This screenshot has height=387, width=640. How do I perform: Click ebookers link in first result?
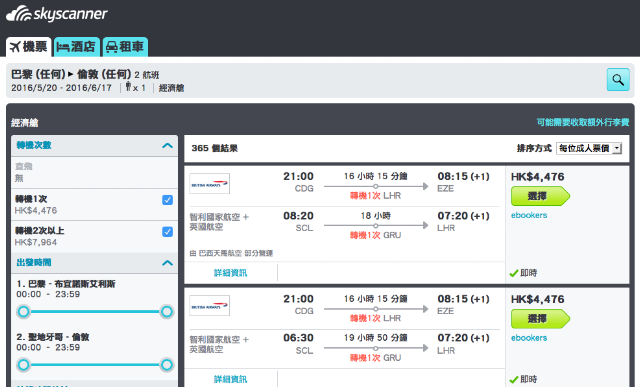click(x=529, y=215)
